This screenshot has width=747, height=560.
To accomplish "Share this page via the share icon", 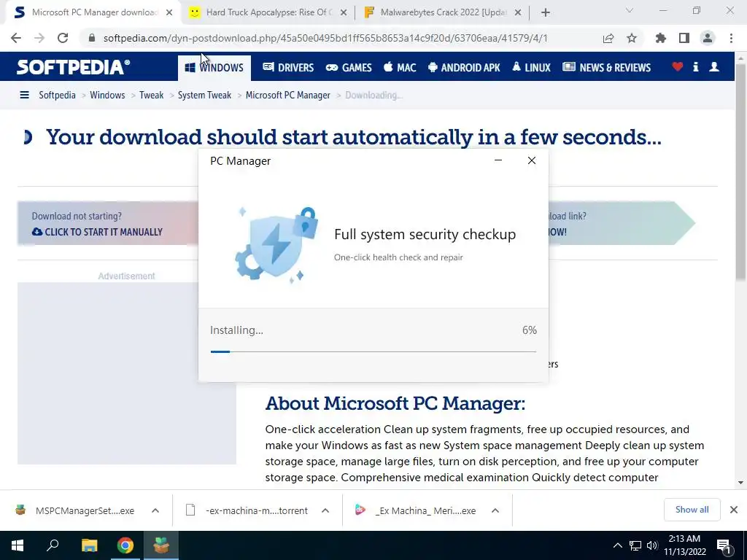I will point(608,38).
